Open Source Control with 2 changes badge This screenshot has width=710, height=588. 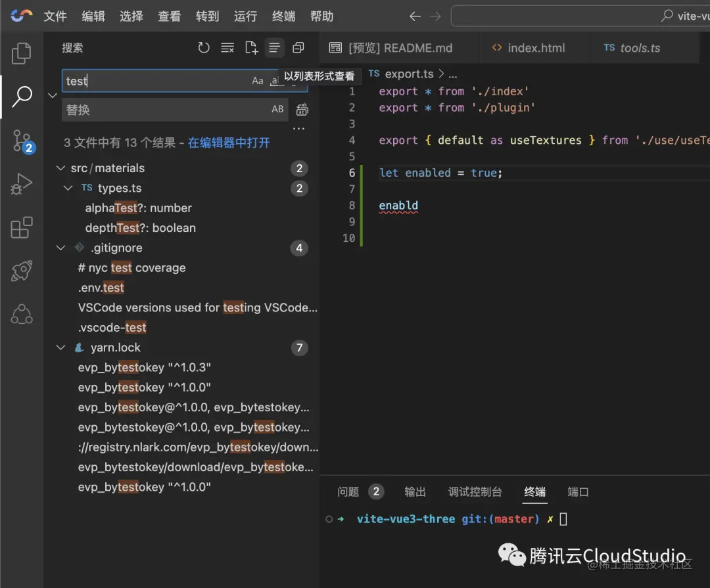click(x=22, y=141)
